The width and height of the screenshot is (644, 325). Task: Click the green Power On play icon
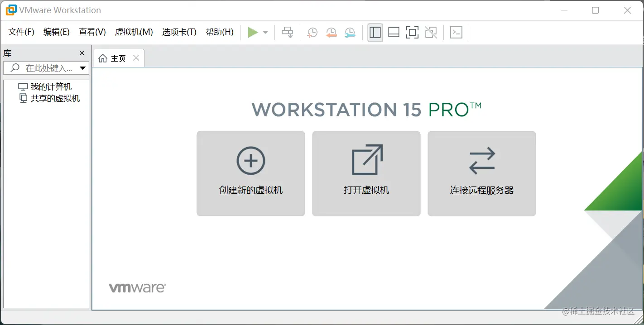click(253, 32)
